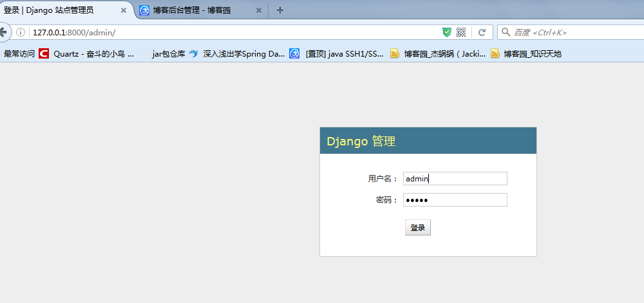Click RSS feed icon of 博客园_知识天地 bookmark

[x=495, y=53]
